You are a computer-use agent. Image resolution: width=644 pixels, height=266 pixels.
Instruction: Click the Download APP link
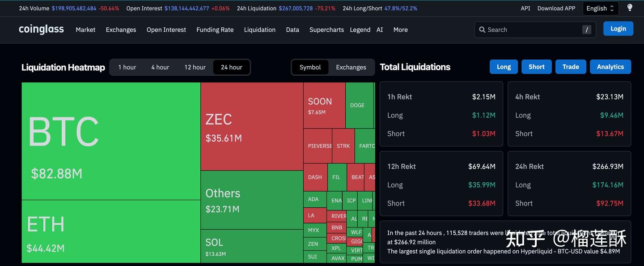coord(556,8)
